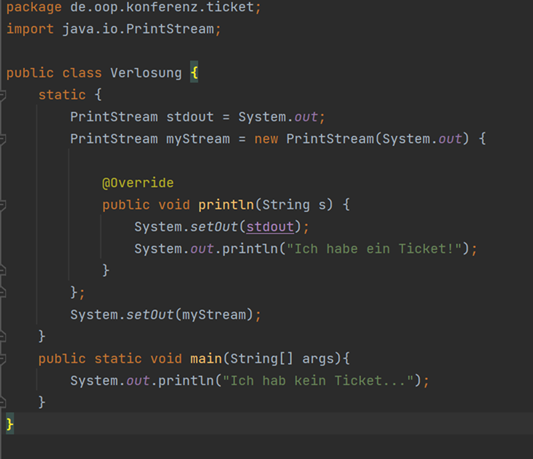
Task: Click the string "Ich habe ein Ticket!"
Action: [x=374, y=249]
